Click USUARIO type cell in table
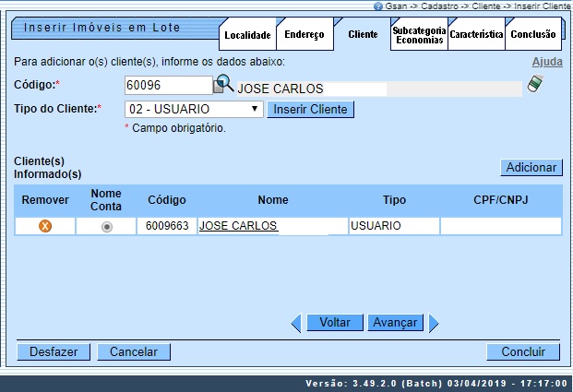 394,226
